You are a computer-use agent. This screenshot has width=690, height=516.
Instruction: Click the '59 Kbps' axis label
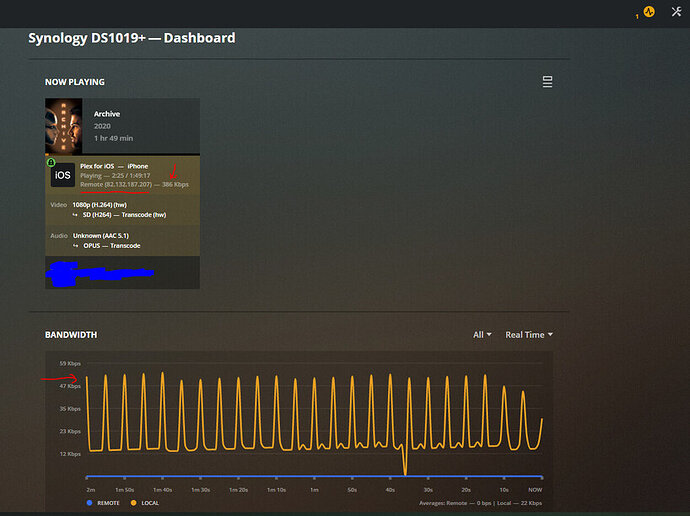(70, 363)
